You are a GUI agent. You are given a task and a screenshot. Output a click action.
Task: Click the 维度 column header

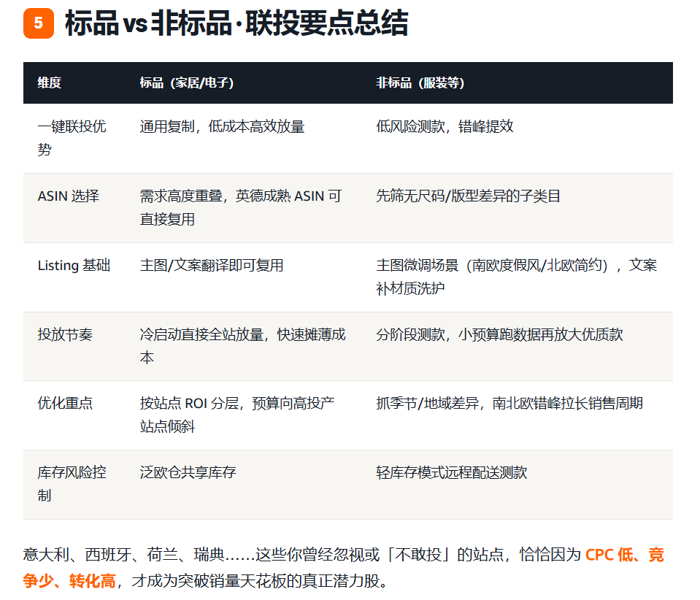pyautogui.click(x=49, y=83)
